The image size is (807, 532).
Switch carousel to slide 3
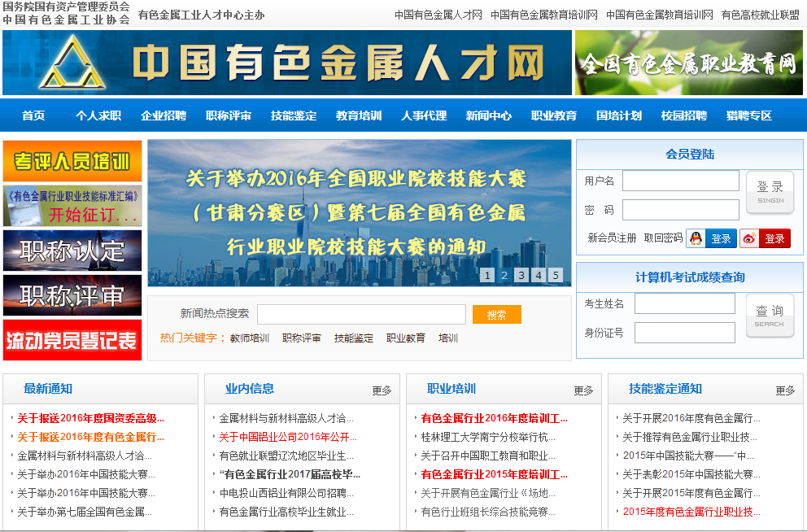(x=521, y=275)
